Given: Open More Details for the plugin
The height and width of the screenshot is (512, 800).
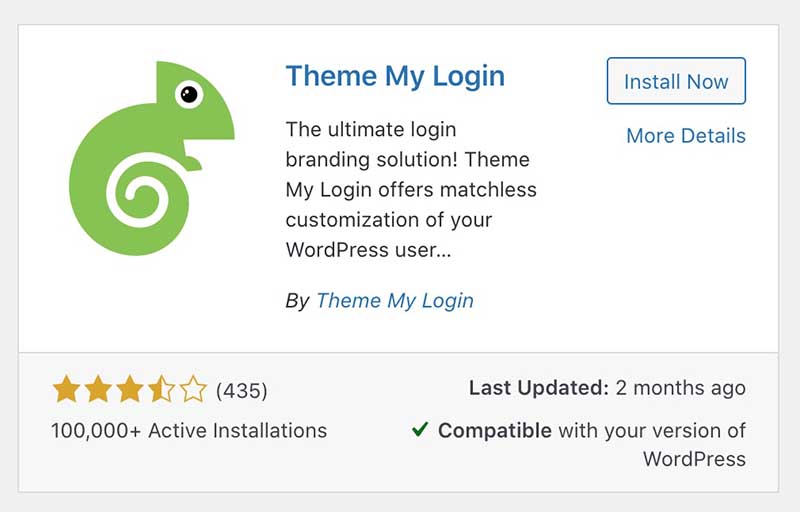Looking at the screenshot, I should (x=686, y=136).
